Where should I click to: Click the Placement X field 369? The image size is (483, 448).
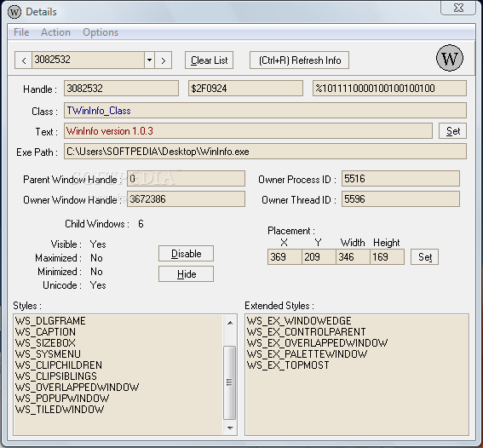click(285, 257)
